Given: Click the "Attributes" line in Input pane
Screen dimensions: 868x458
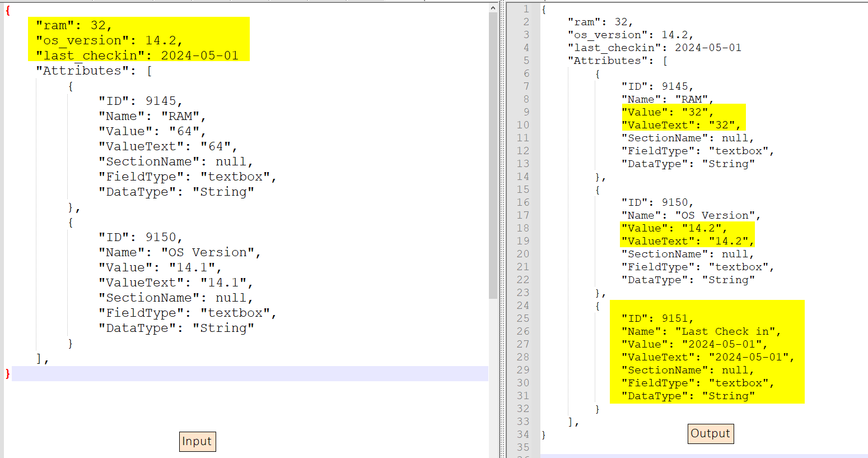Looking at the screenshot, I should pos(94,71).
